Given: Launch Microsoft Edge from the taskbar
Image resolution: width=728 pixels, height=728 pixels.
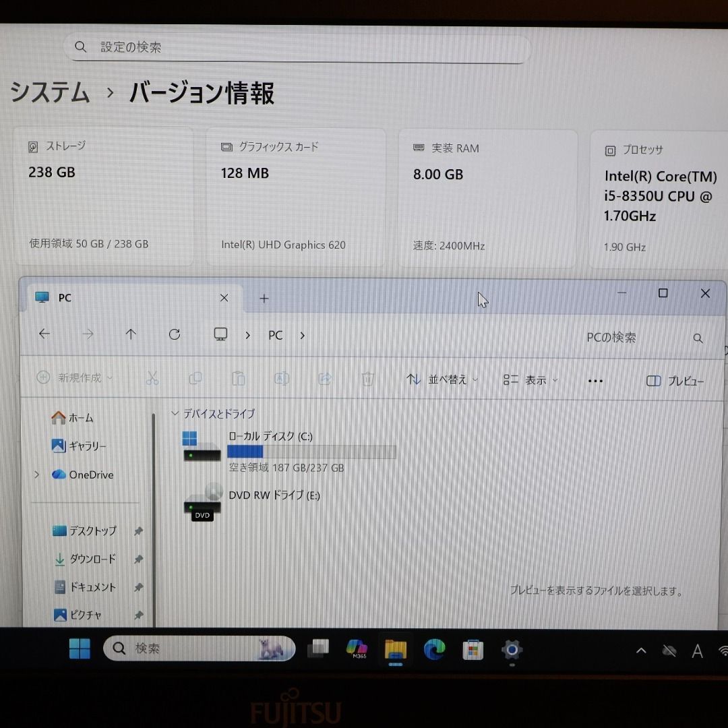Looking at the screenshot, I should (434, 649).
